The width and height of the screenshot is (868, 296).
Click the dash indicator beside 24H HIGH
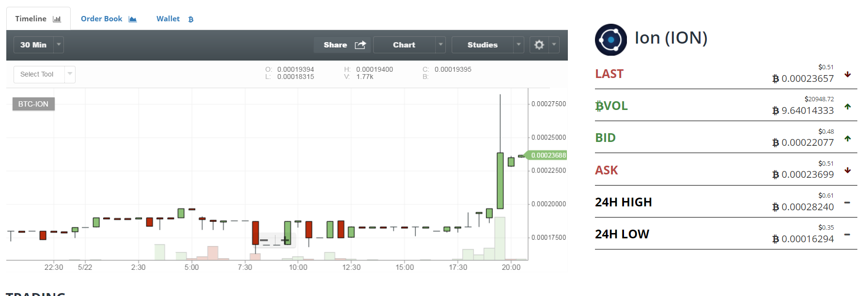(x=847, y=203)
